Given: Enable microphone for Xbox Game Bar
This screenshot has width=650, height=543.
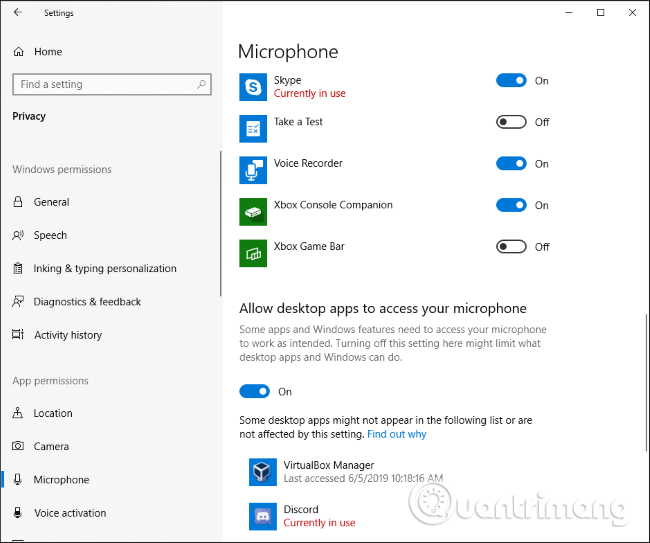Looking at the screenshot, I should 511,247.
